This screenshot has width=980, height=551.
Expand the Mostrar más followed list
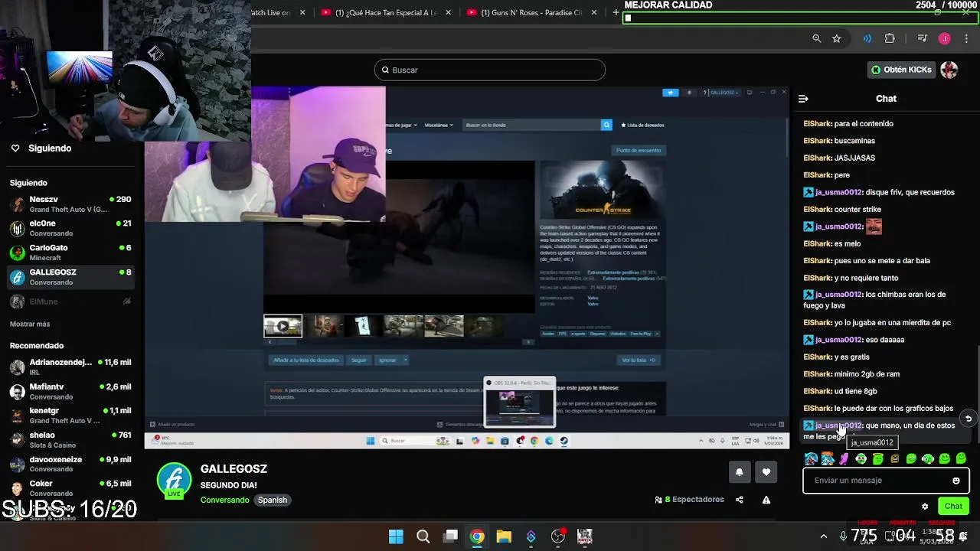point(30,324)
